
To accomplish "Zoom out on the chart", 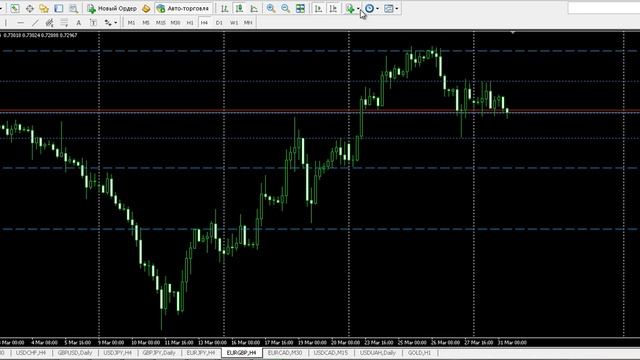I will [285, 8].
